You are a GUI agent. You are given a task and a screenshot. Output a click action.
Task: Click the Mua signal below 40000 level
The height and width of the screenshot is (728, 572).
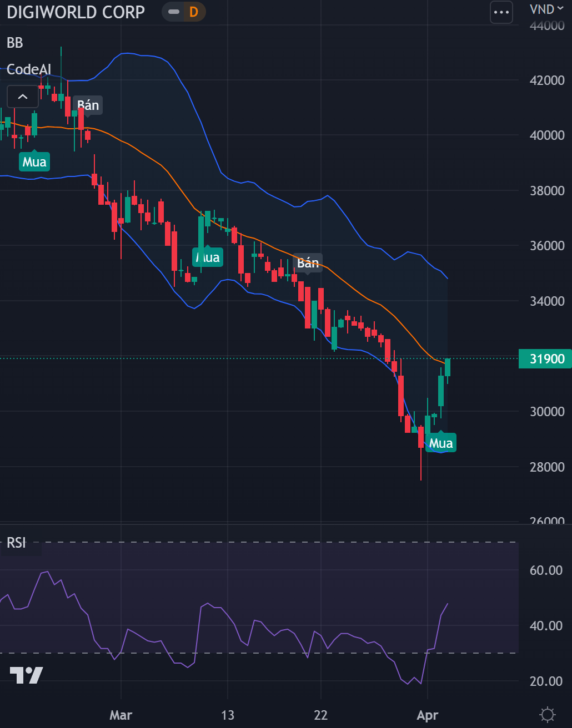[x=34, y=161]
